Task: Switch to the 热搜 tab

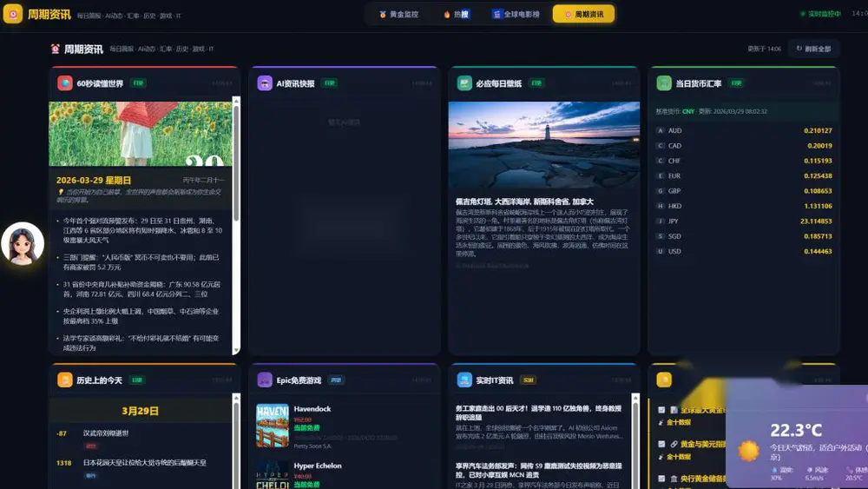Action: tap(457, 15)
